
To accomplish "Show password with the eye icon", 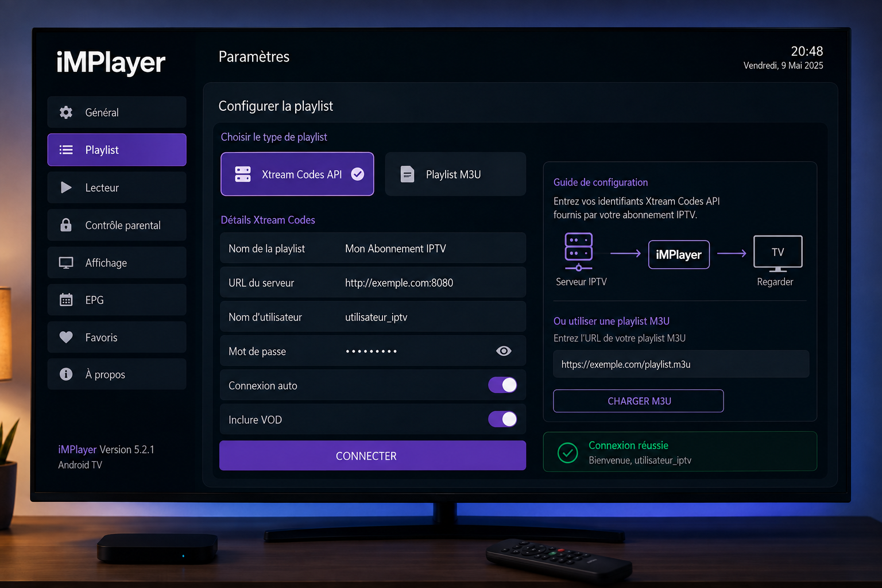I will pos(504,351).
